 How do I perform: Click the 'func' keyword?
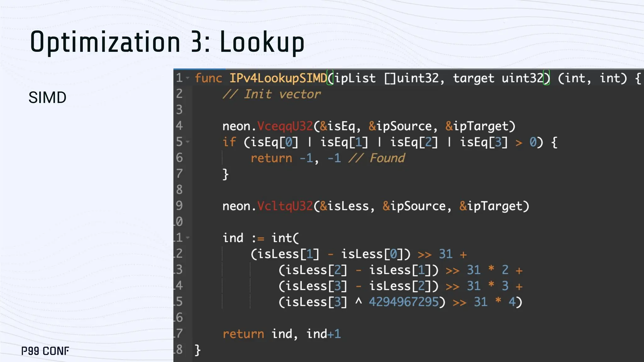[x=208, y=78]
